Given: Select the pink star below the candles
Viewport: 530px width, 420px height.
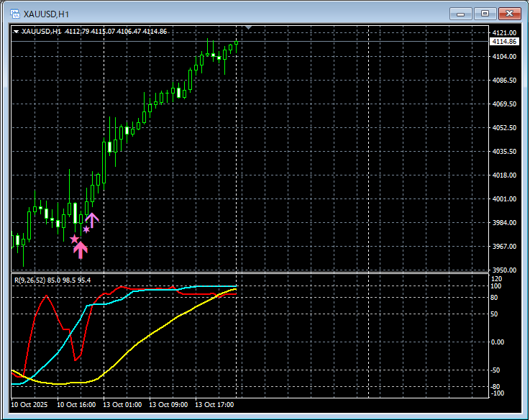Looking at the screenshot, I should [74, 239].
